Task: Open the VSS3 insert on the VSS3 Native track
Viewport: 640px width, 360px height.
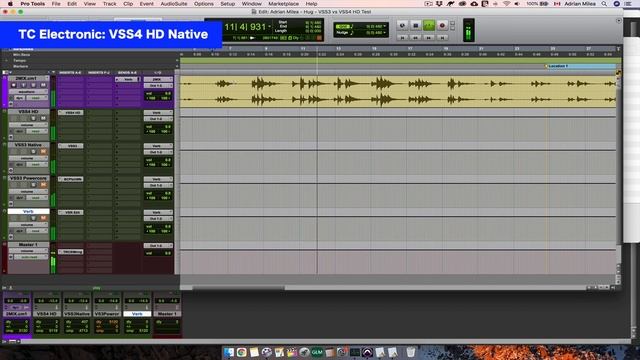Action: pyautogui.click(x=71, y=146)
